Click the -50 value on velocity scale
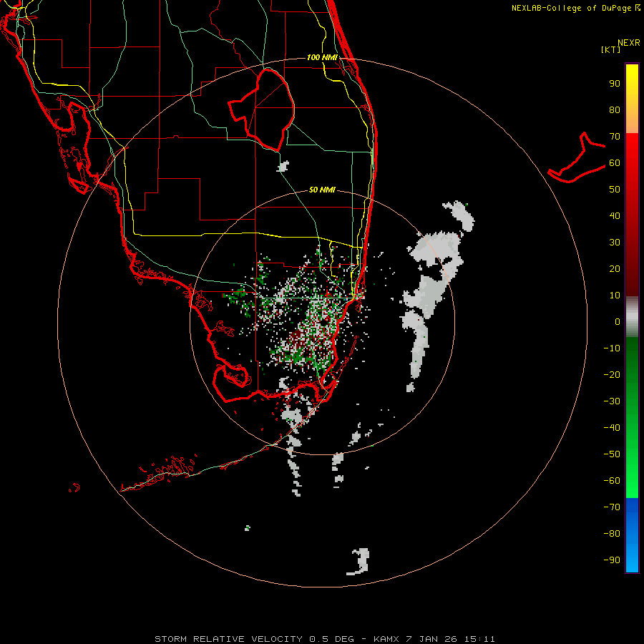The image size is (644, 644). (612, 454)
